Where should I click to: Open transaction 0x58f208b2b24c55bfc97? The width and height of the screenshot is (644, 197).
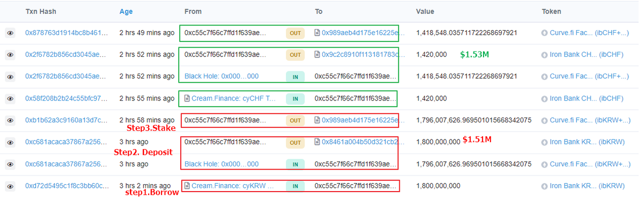pyautogui.click(x=67, y=99)
